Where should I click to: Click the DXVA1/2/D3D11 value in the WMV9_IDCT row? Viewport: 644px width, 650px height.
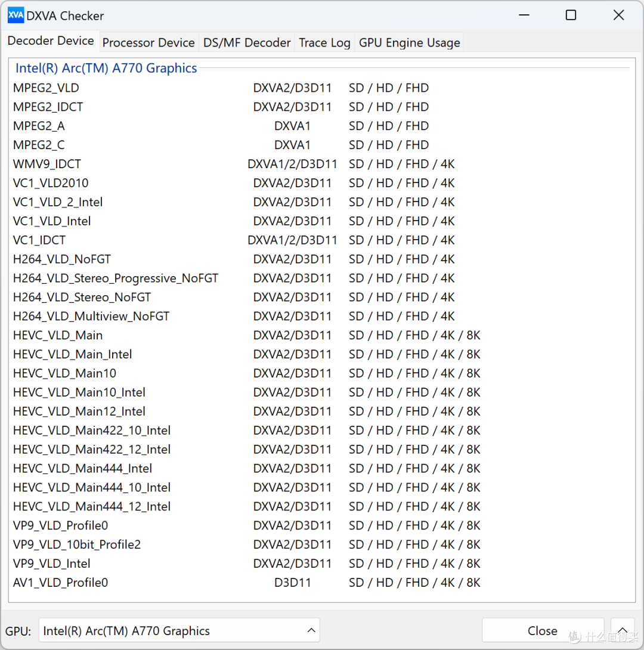coord(293,164)
